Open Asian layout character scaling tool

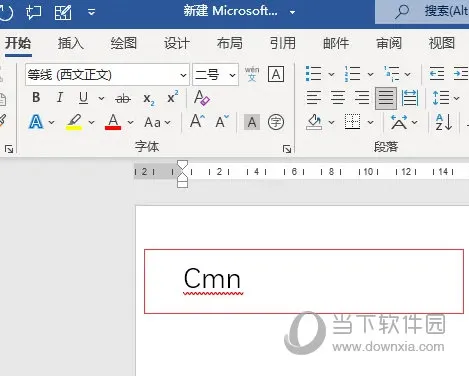pos(404,122)
